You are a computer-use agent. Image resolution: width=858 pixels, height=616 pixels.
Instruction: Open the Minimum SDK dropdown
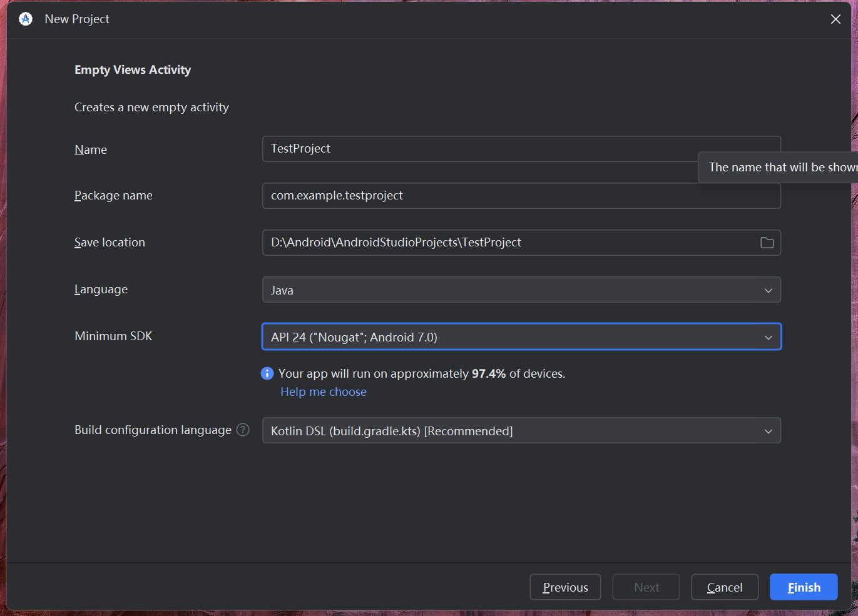(521, 336)
